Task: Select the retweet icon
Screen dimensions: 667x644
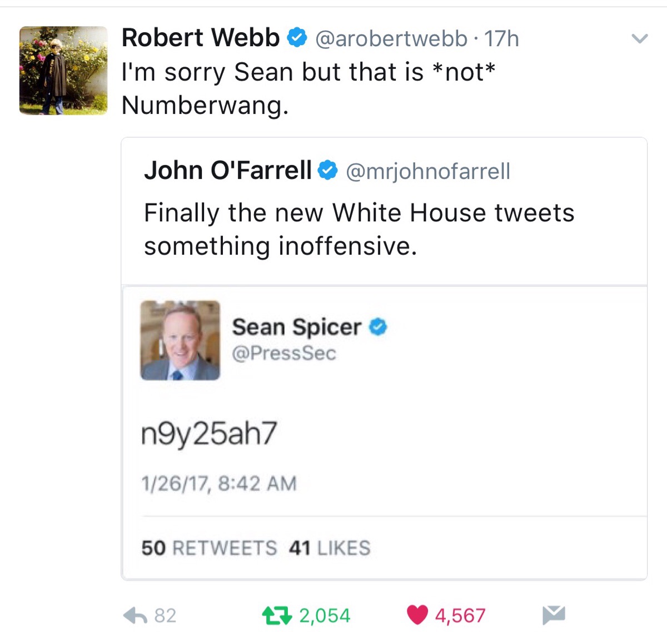Action: [x=278, y=615]
